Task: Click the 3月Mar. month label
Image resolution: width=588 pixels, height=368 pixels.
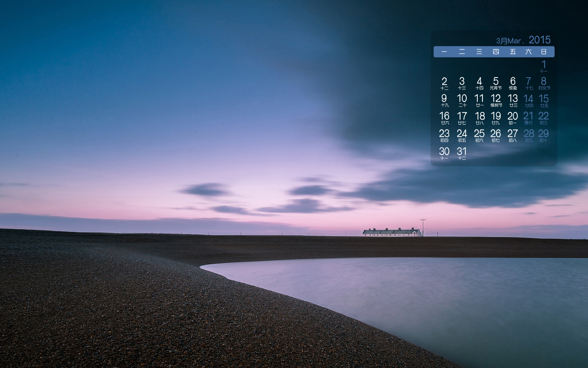Action: pyautogui.click(x=510, y=41)
